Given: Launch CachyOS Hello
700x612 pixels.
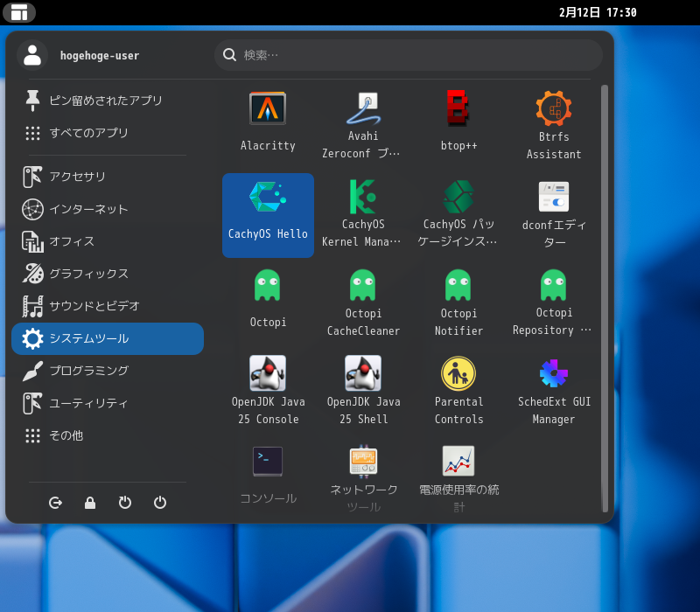Looking at the screenshot, I should [268, 215].
